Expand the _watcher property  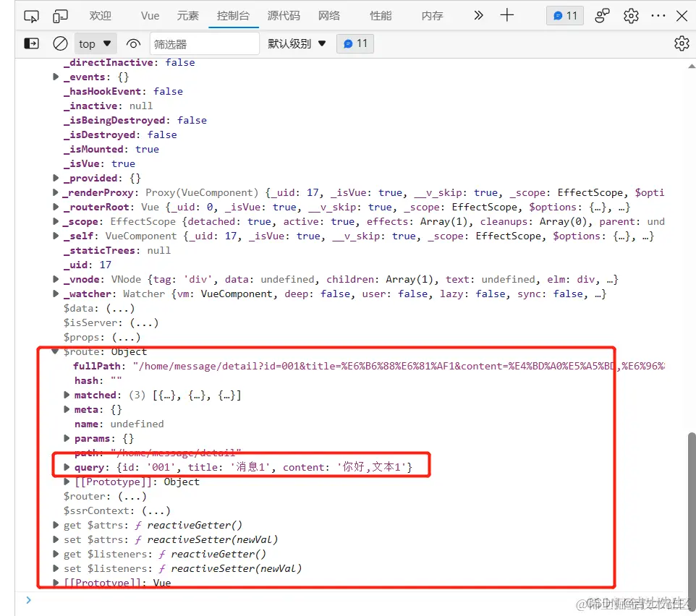pos(56,294)
